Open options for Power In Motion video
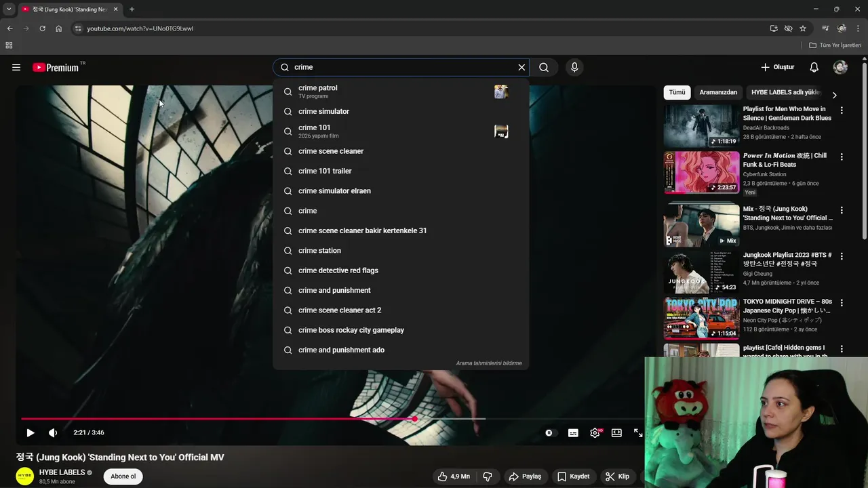The height and width of the screenshot is (488, 868). point(842,157)
